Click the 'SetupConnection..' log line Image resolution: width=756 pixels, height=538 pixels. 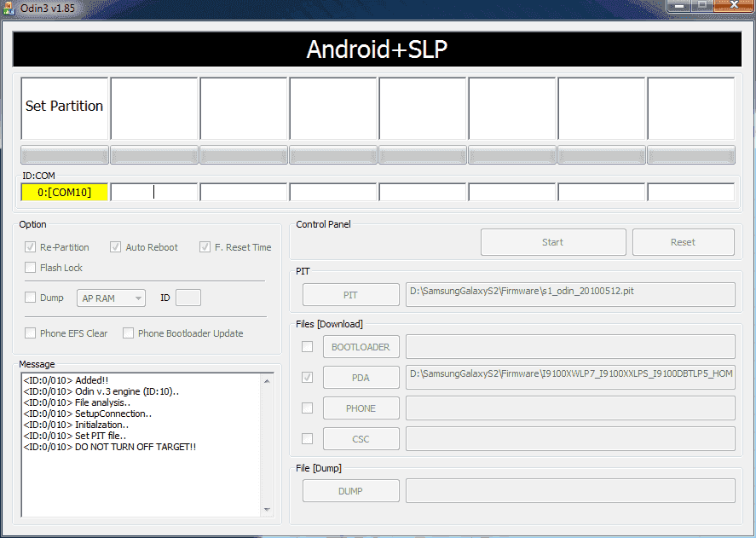(x=87, y=414)
